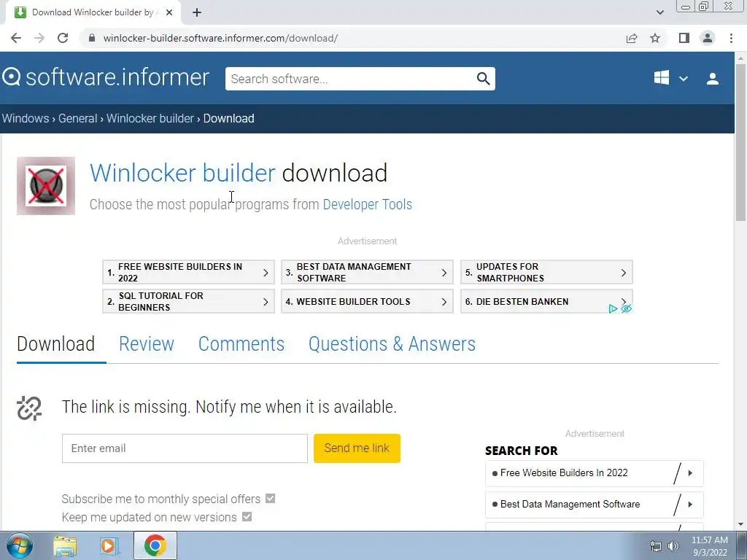Screen dimensions: 747x560
Task: Share this page icon in address bar
Action: (632, 38)
